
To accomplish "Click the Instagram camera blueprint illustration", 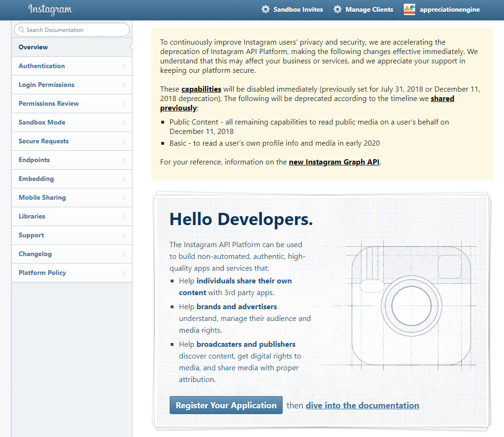I will (411, 305).
